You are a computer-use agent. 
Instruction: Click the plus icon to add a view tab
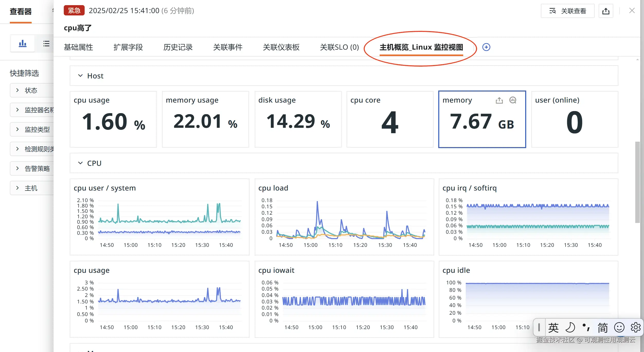point(486,47)
